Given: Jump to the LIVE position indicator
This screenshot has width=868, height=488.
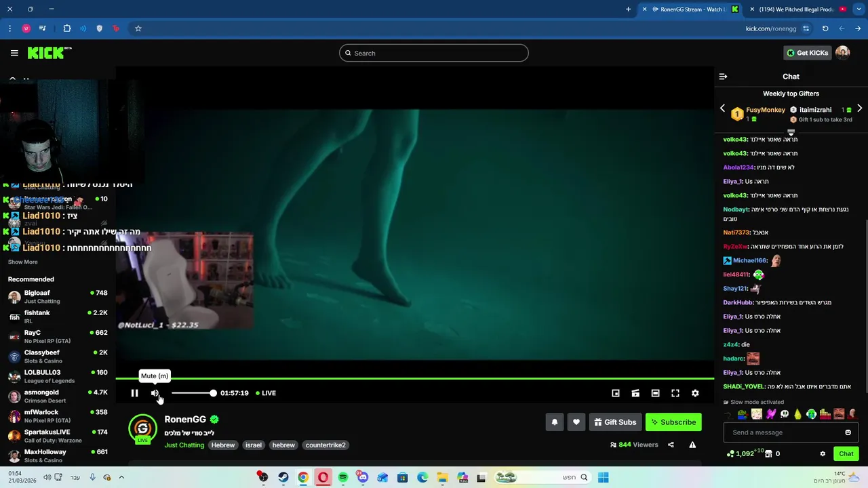Looking at the screenshot, I should [266, 393].
